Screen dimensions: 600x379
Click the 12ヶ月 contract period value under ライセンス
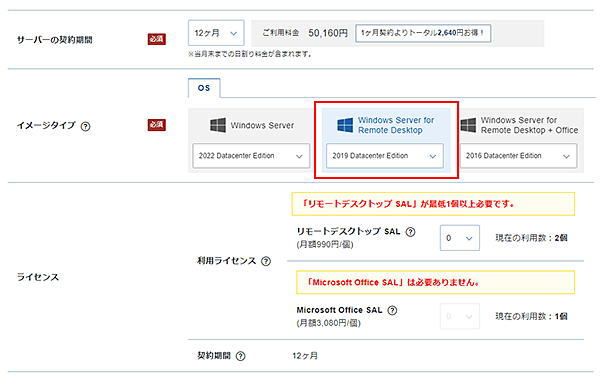pos(305,356)
